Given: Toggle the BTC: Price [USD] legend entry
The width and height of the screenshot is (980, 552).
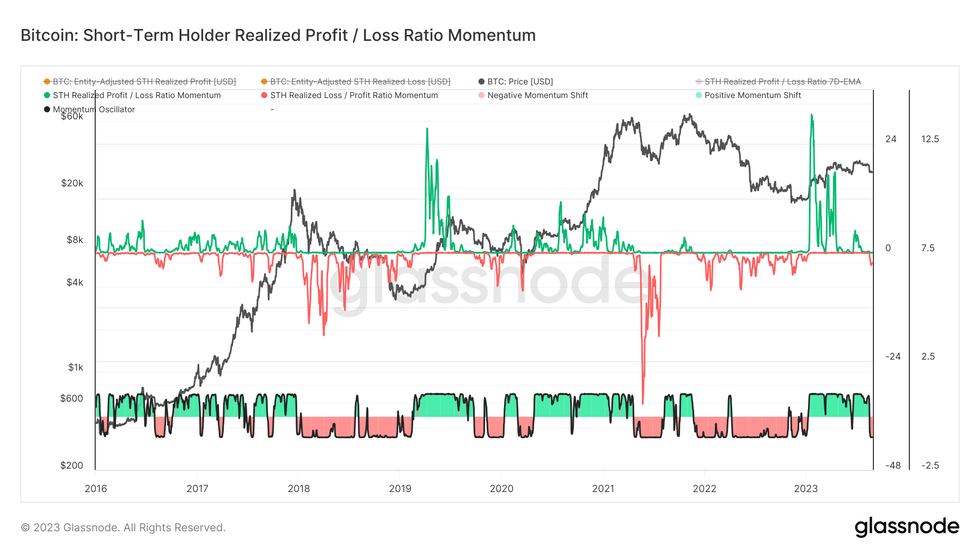Looking at the screenshot, I should coord(520,82).
